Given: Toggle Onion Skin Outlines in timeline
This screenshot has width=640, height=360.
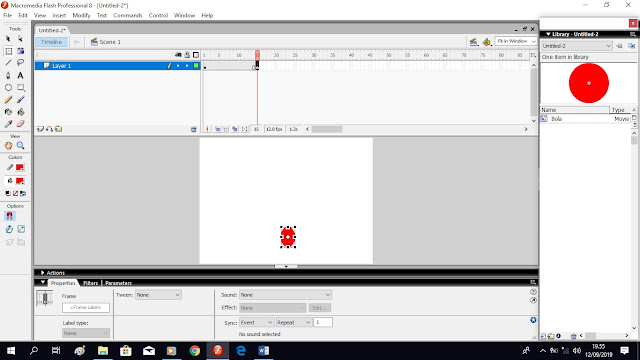Looking at the screenshot, I should coord(225,129).
